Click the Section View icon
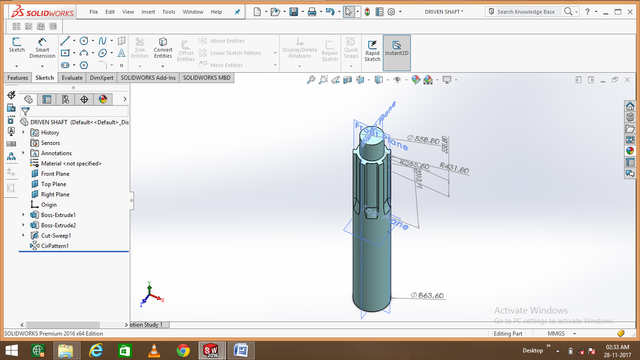This screenshot has height=360, width=640. [x=348, y=80]
